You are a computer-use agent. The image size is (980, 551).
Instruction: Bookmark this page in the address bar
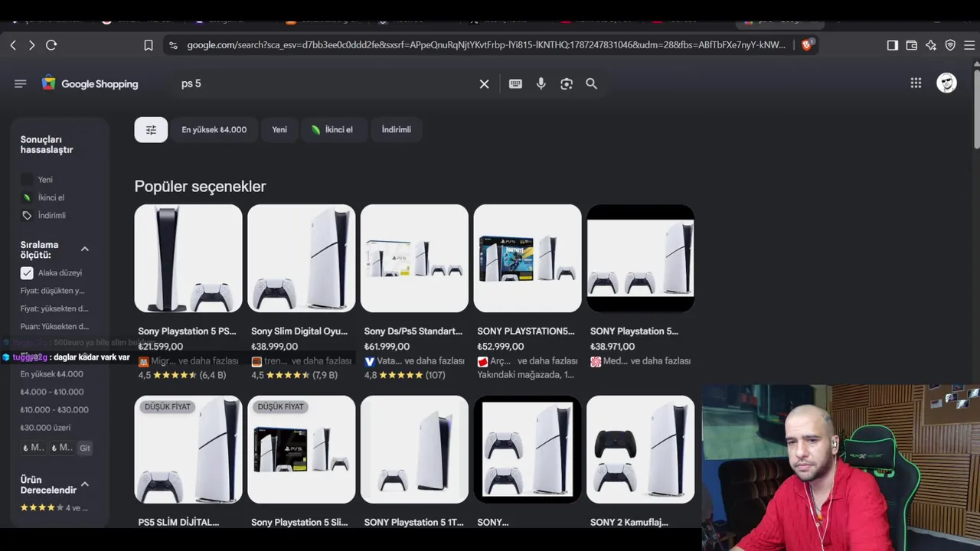tap(149, 45)
